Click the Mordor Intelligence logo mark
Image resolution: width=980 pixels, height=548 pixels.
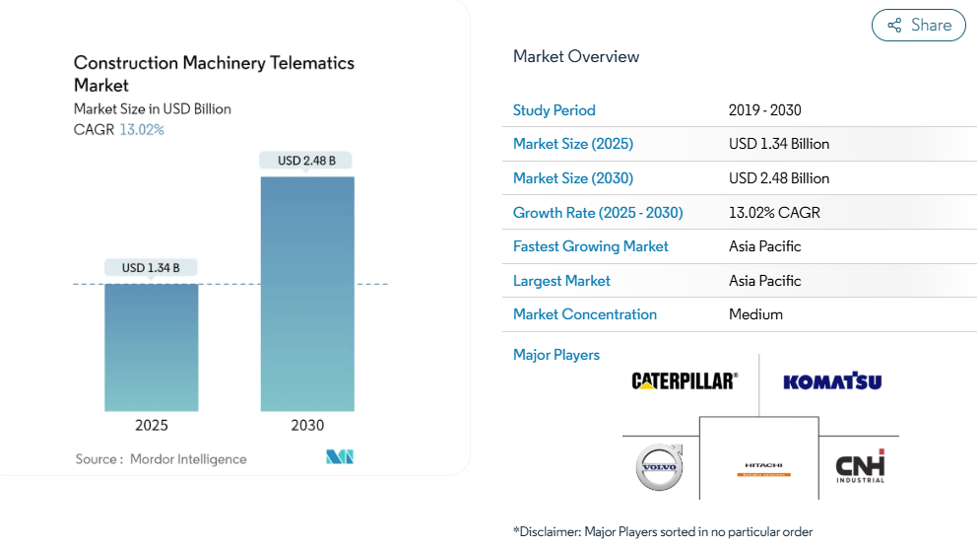339,457
